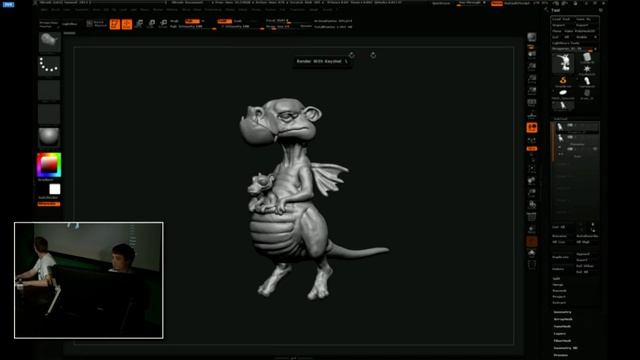Open the Dots stroke type picker
640x360 pixels.
[49, 66]
